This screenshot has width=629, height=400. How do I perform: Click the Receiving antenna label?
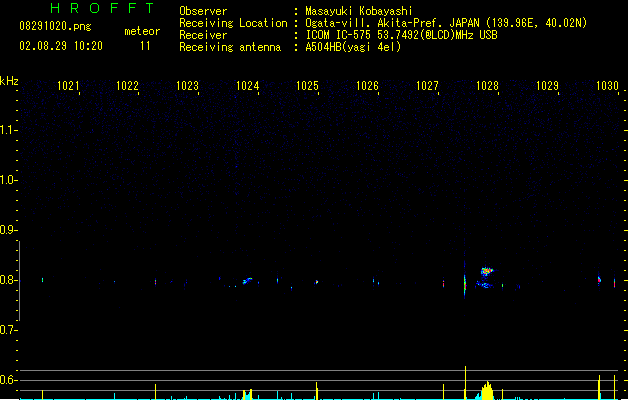pyautogui.click(x=230, y=47)
